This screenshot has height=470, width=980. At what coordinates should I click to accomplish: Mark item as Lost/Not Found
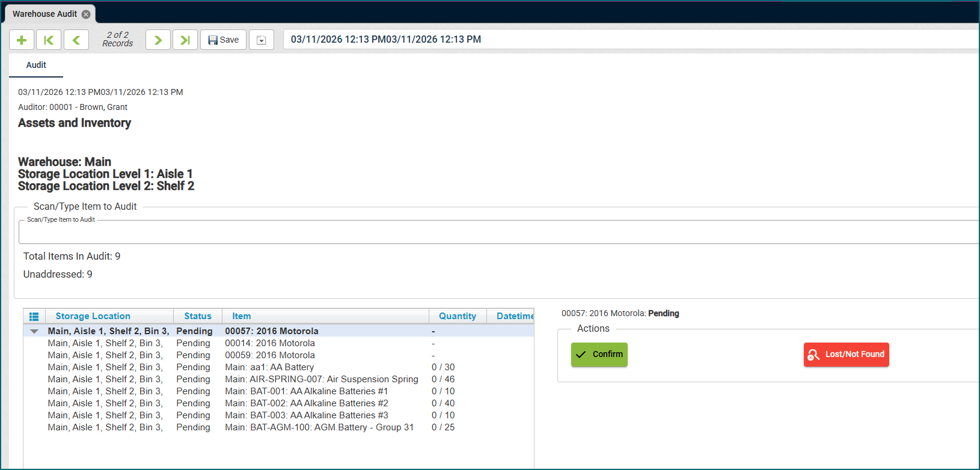tap(846, 355)
